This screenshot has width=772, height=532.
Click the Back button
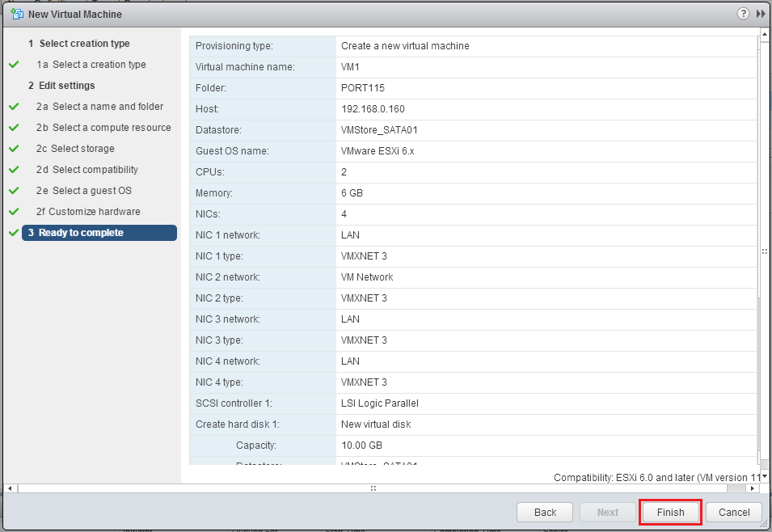545,513
